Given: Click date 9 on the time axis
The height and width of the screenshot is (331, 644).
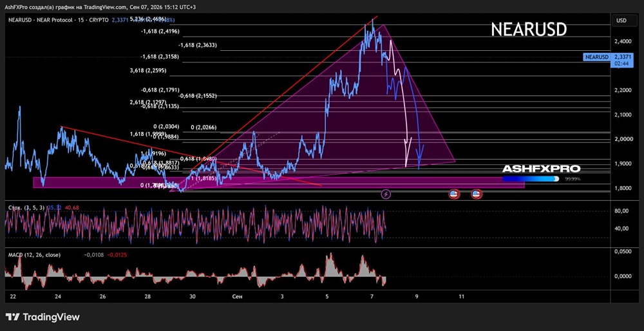Looking at the screenshot, I should pos(417,296).
